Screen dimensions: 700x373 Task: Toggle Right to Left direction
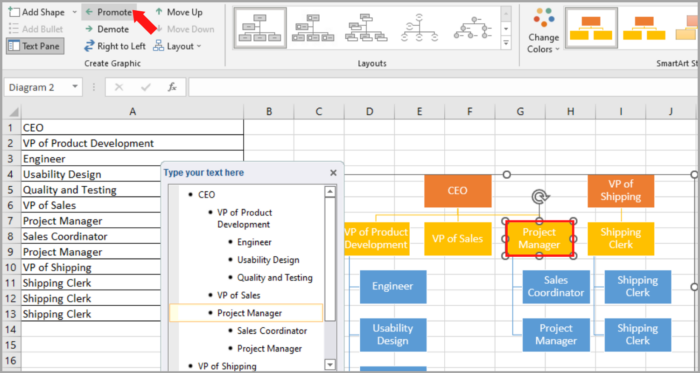(115, 46)
